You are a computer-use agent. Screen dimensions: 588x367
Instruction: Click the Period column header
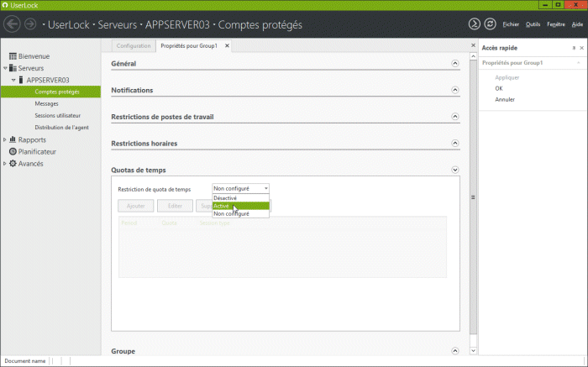129,223
